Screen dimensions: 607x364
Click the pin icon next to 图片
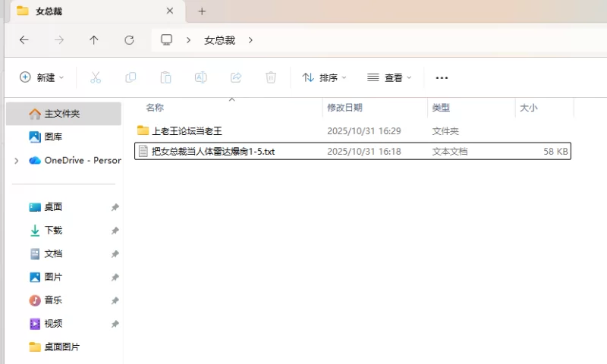coord(115,278)
